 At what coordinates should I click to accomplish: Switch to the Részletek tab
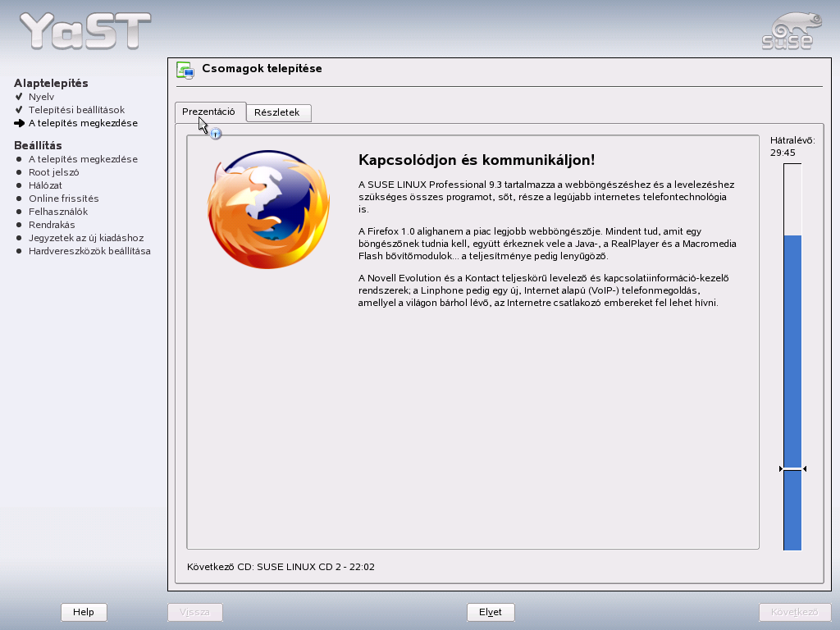click(279, 112)
